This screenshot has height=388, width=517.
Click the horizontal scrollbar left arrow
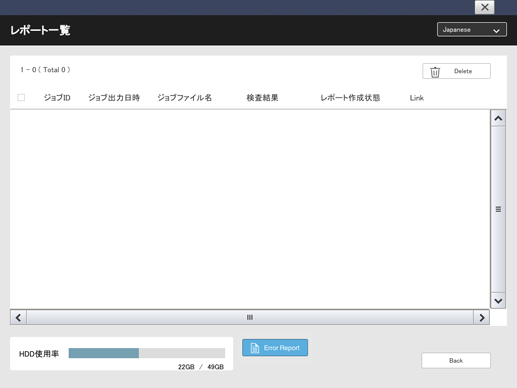pos(19,317)
